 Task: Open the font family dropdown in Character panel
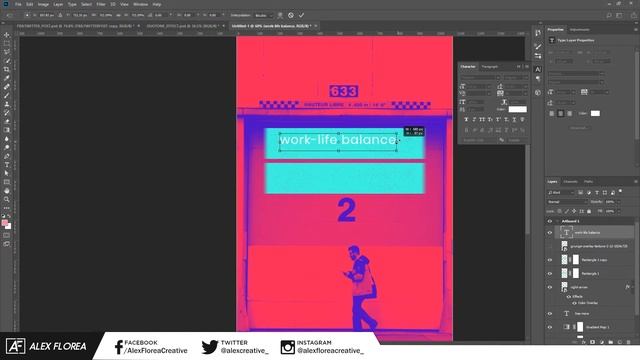click(x=480, y=77)
